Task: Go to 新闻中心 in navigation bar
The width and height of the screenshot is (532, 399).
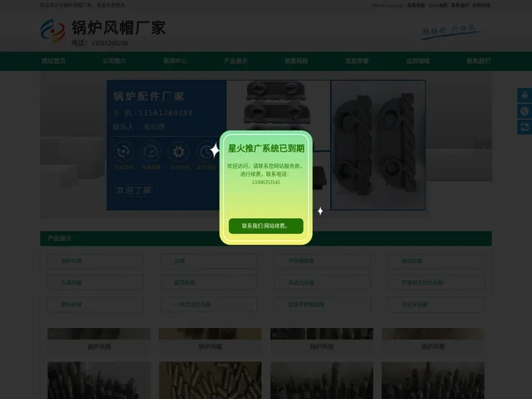Action: 175,61
